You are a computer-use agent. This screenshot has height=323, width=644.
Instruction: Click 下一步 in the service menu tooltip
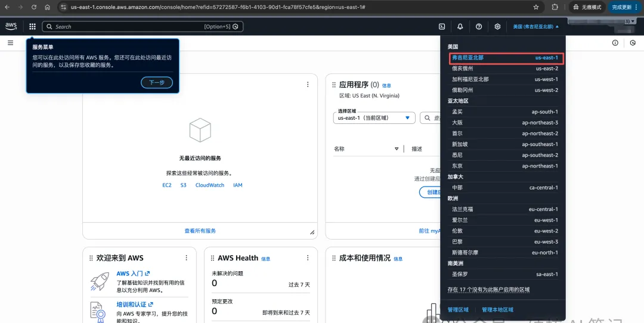pos(156,82)
